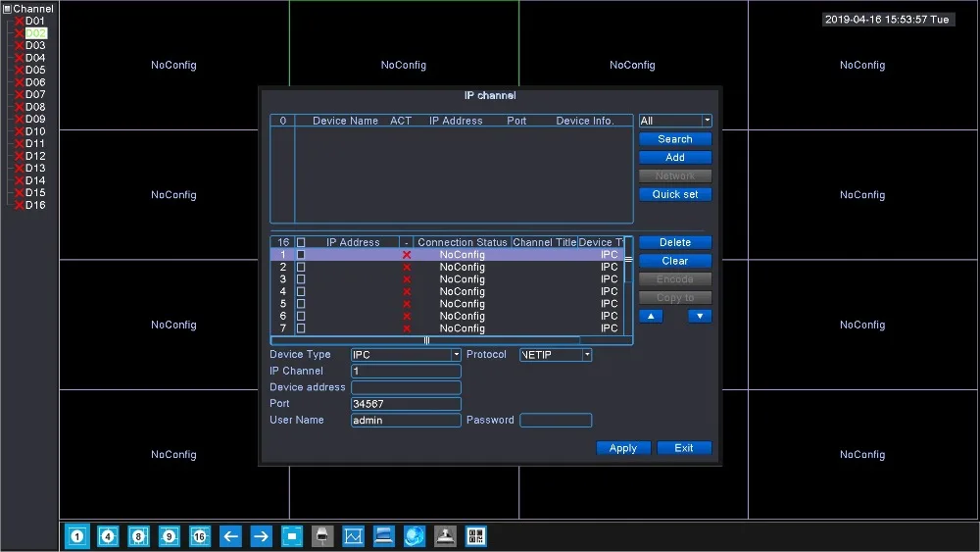This screenshot has width=980, height=552.
Task: Open network globe icon
Action: [415, 536]
